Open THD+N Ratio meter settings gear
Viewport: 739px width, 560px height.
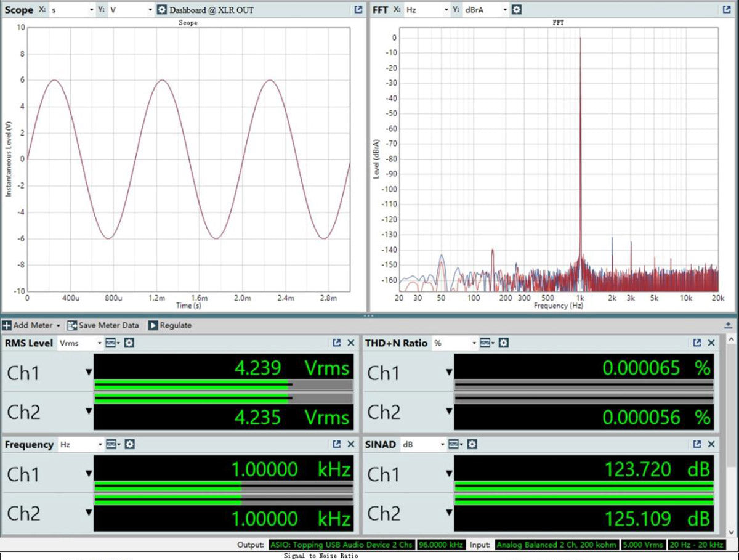[x=504, y=343]
